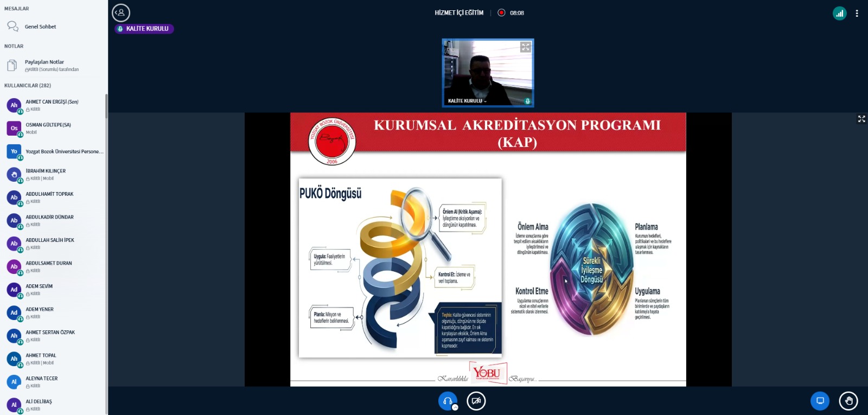This screenshot has height=415, width=868.
Task: Toggle the presentation display button
Action: 820,401
